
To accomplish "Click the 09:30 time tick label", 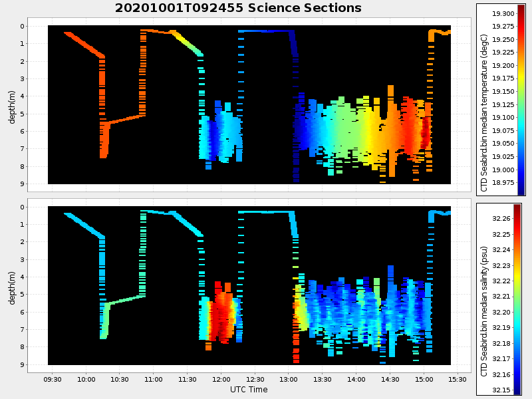I will point(53,379).
